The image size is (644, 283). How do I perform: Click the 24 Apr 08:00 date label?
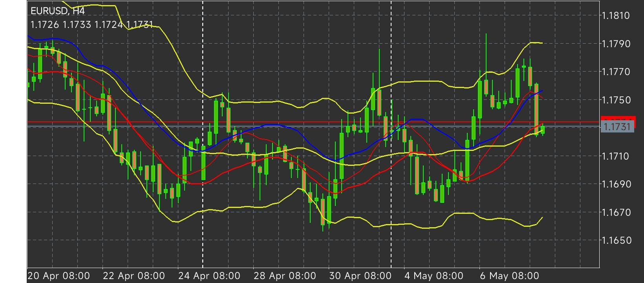tap(209, 276)
